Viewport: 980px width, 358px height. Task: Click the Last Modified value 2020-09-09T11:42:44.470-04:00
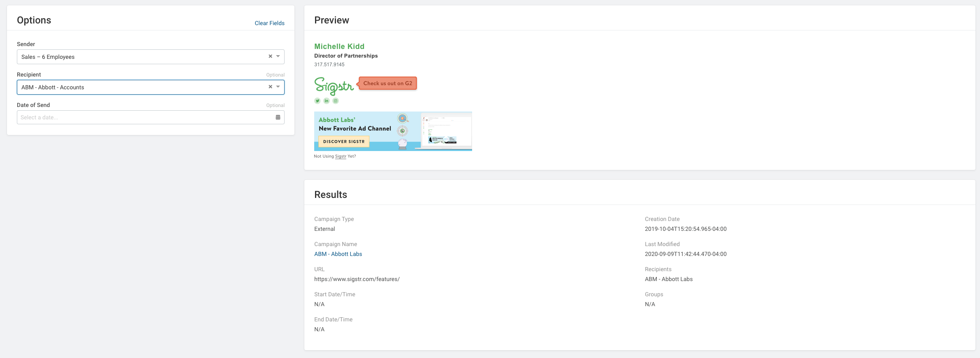click(x=686, y=254)
